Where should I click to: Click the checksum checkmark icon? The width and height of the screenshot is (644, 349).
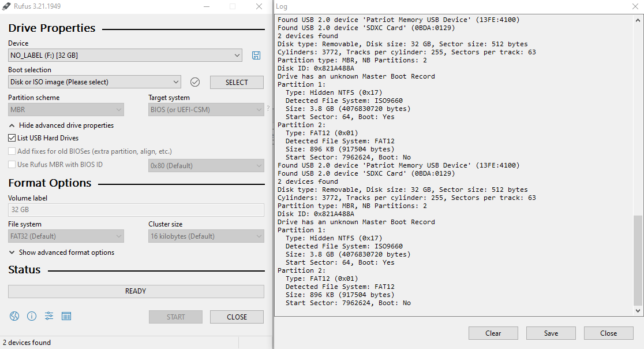(x=195, y=82)
